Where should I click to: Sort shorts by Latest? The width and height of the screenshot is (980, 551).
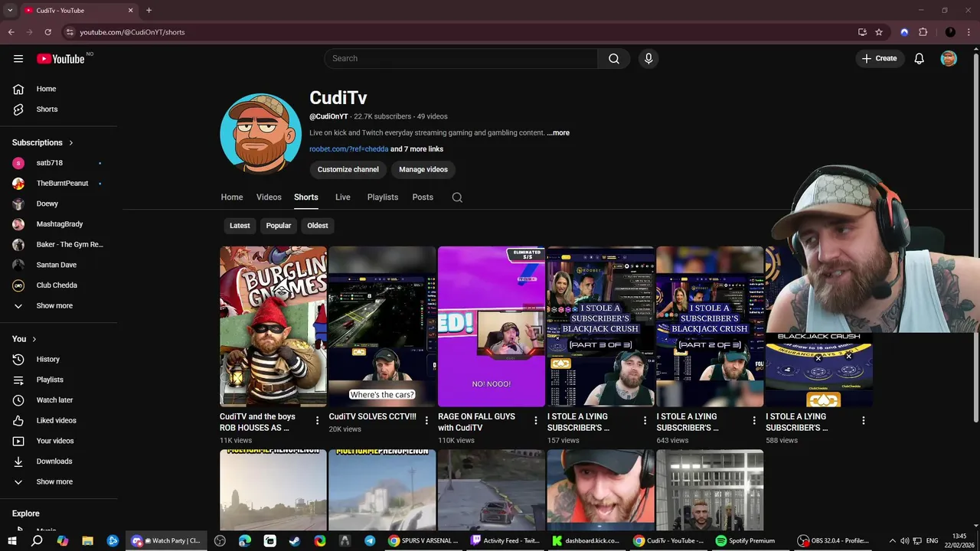pos(240,226)
